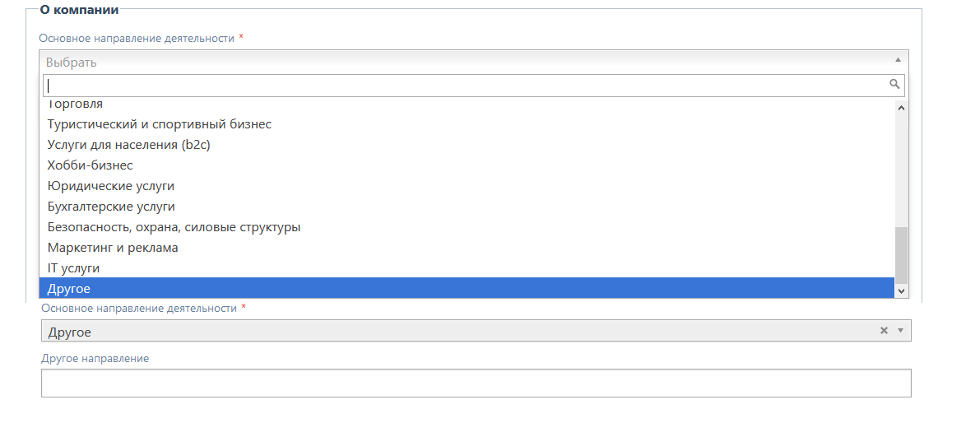The width and height of the screenshot is (980, 423).
Task: Choose Туристический и спортивный бизнес option
Action: (x=160, y=124)
